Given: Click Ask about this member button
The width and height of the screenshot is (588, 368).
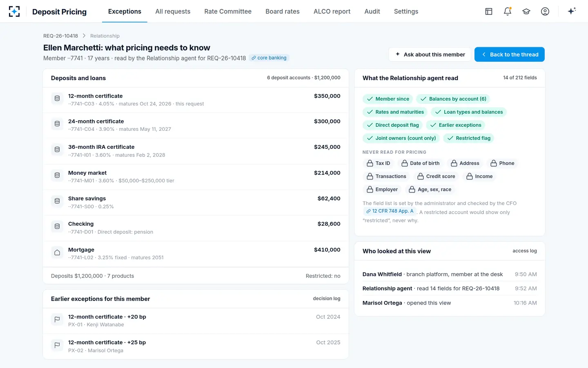Looking at the screenshot, I should pos(430,54).
